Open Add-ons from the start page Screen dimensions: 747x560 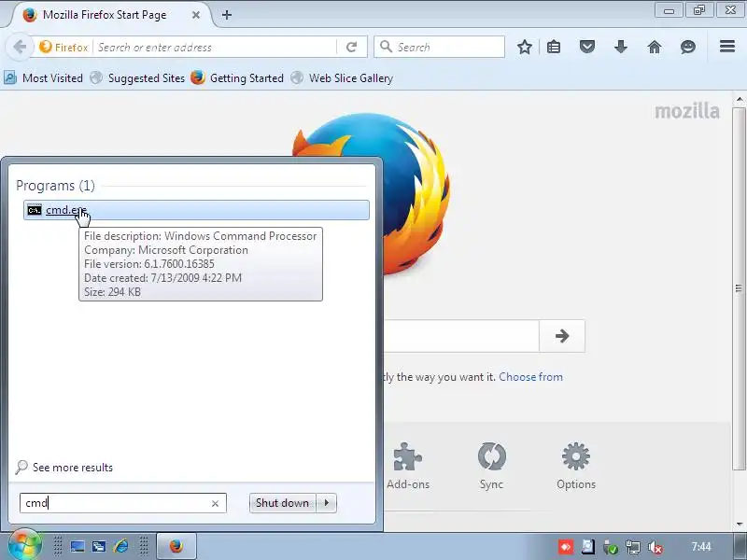tap(408, 466)
